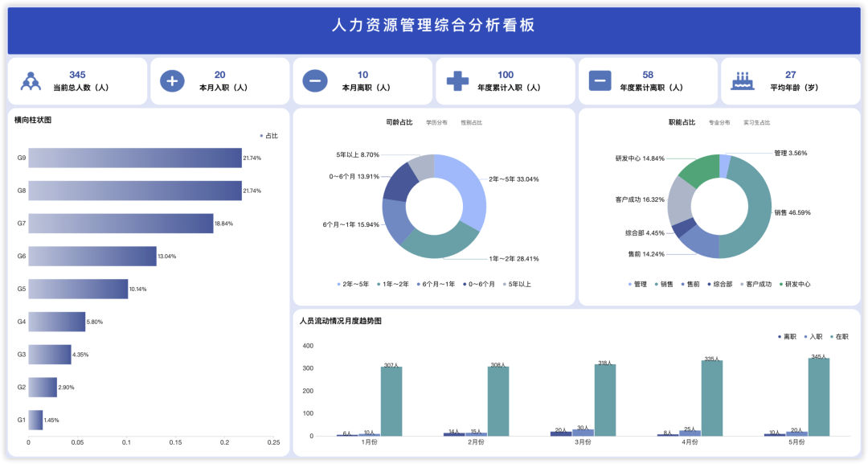The image size is (868, 464).
Task: Click the 综合部 4.45% label
Action: coord(645,233)
